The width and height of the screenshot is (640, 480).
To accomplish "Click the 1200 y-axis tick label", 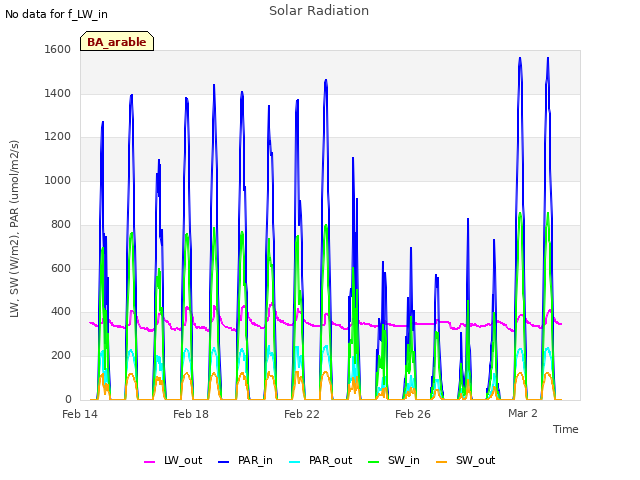I will point(58,136).
